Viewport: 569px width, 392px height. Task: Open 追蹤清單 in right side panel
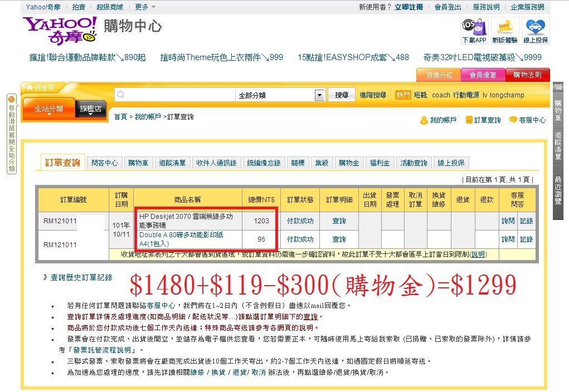tap(558, 146)
